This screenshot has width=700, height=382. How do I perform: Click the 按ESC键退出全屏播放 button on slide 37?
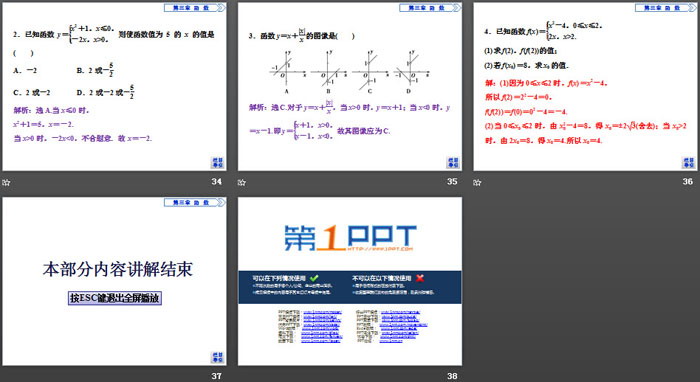[115, 298]
